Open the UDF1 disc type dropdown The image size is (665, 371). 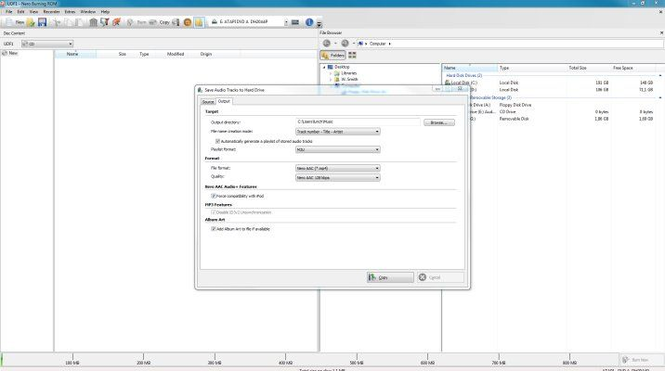[x=48, y=44]
